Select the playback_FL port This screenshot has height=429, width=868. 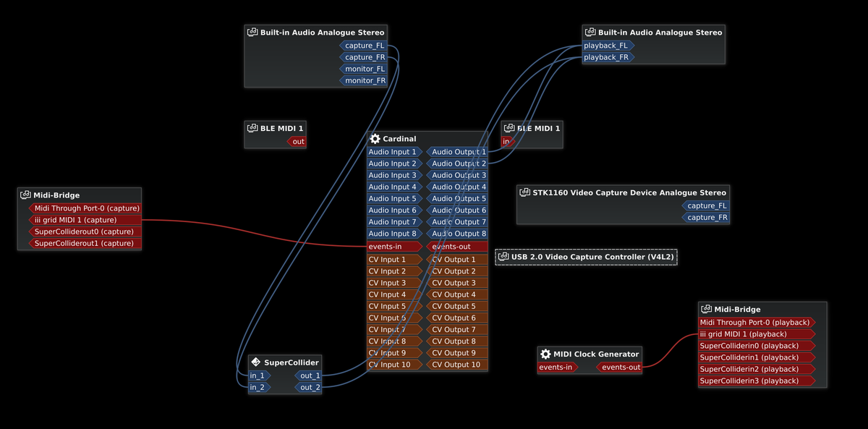click(x=608, y=46)
